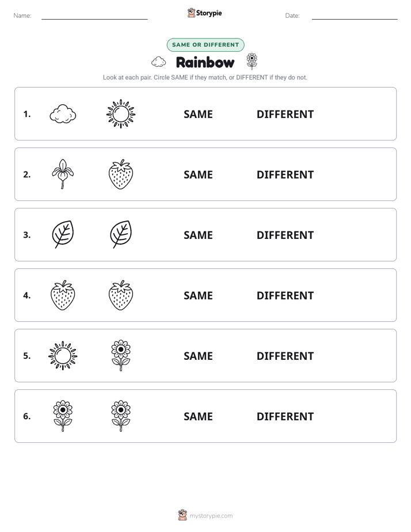Click the first leaf icon in row 3
The image size is (411, 532).
pyautogui.click(x=63, y=234)
